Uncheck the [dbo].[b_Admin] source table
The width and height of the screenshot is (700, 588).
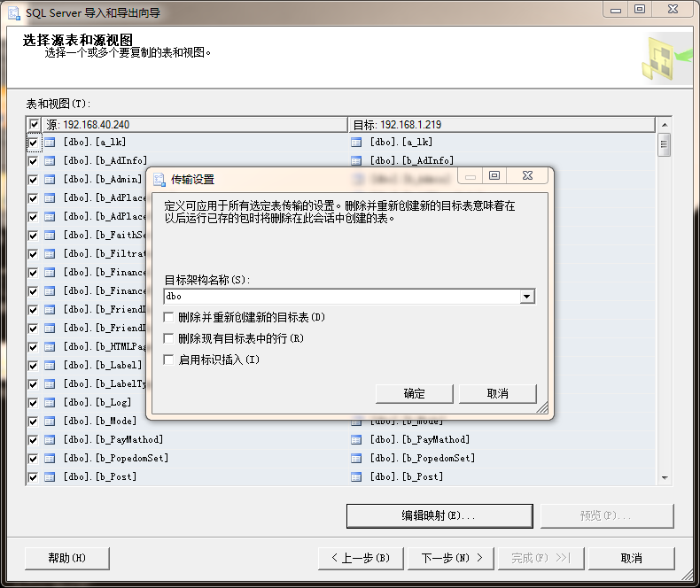coord(33,180)
